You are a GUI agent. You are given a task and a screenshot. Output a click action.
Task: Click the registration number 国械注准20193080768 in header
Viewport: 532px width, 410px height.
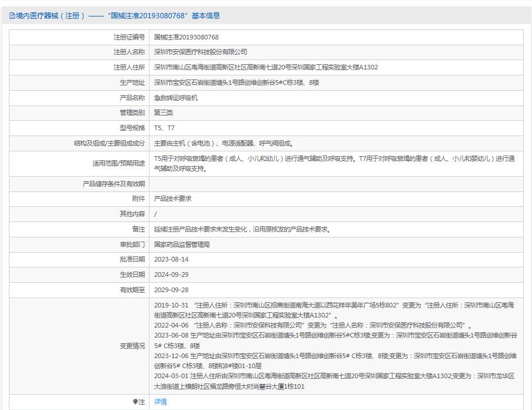(x=148, y=16)
